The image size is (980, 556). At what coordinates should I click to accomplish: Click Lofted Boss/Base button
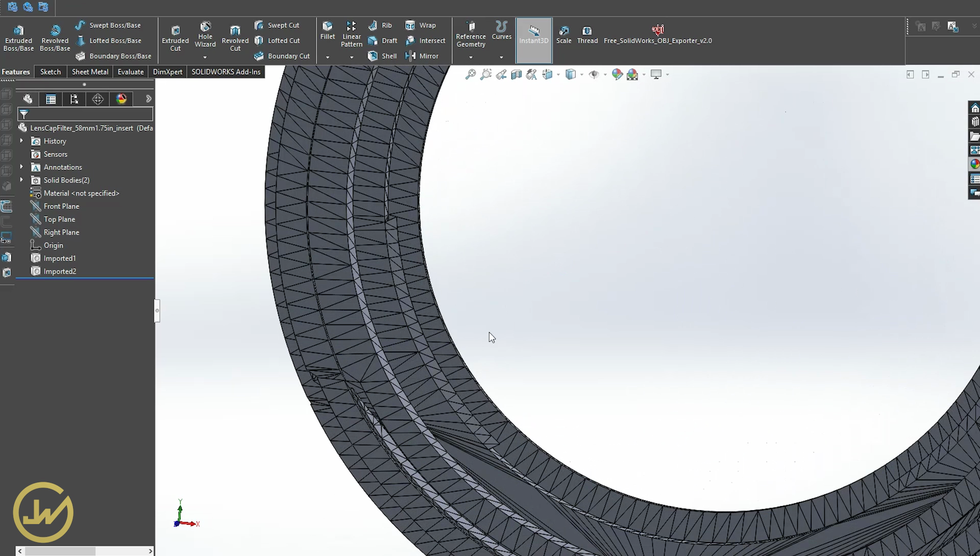(x=108, y=40)
